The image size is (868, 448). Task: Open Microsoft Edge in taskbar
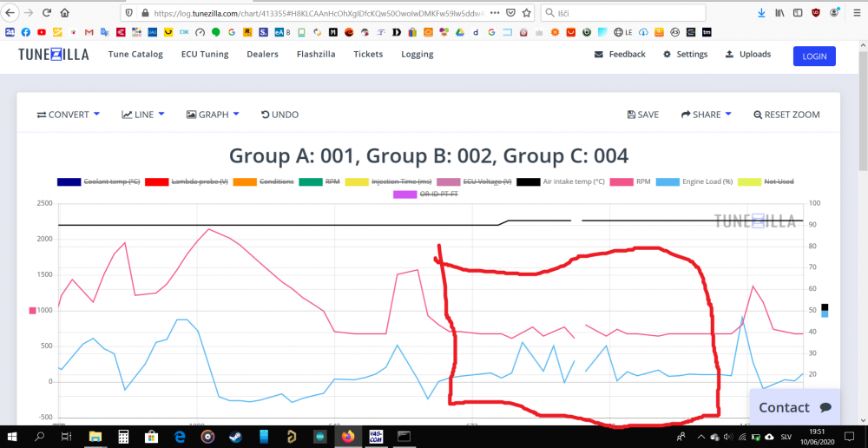click(x=180, y=437)
